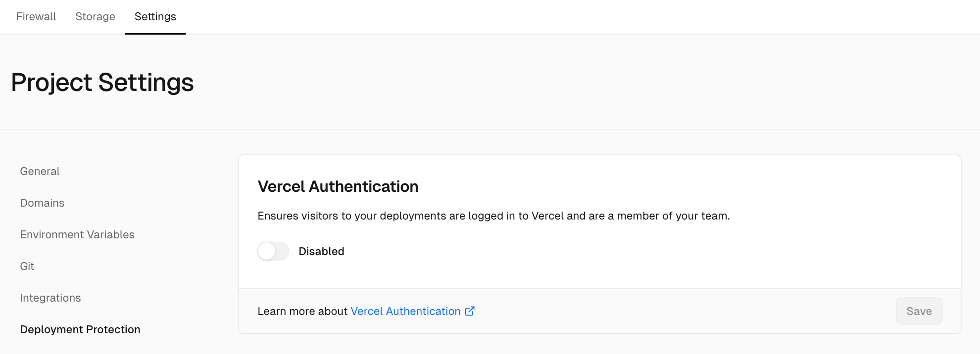Select Deployment Protection in sidebar

point(80,329)
